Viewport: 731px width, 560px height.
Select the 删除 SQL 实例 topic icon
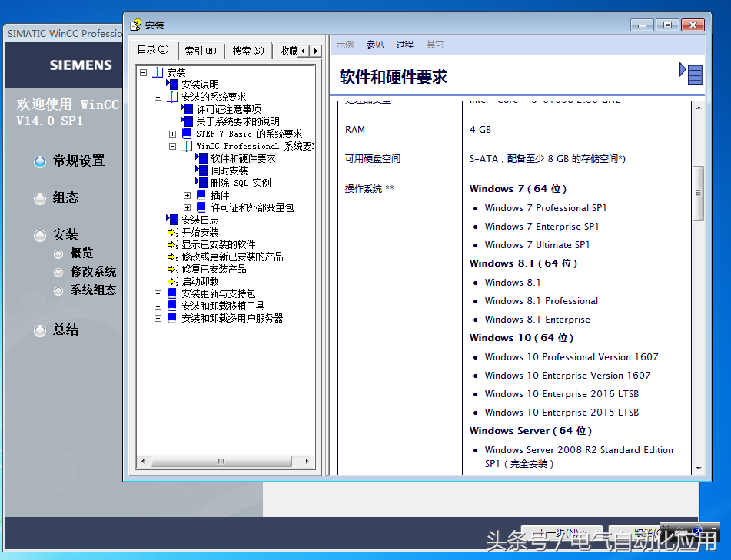click(201, 183)
